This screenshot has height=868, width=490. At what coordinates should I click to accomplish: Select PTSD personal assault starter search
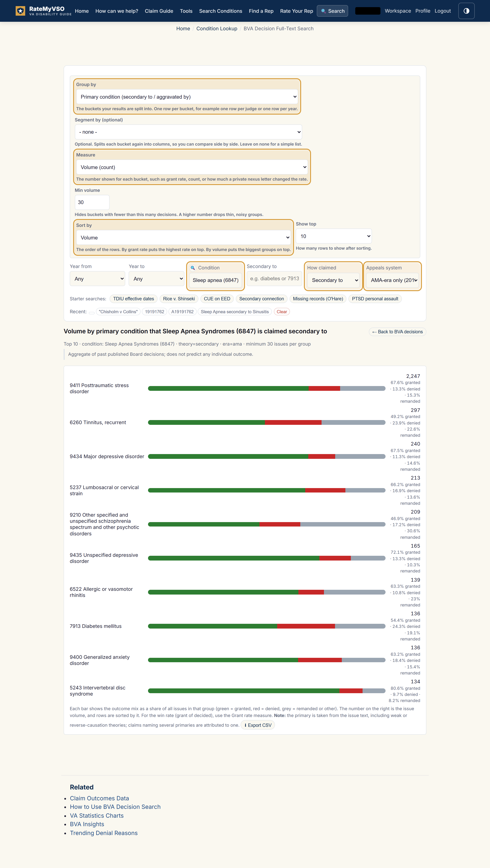[x=375, y=299]
